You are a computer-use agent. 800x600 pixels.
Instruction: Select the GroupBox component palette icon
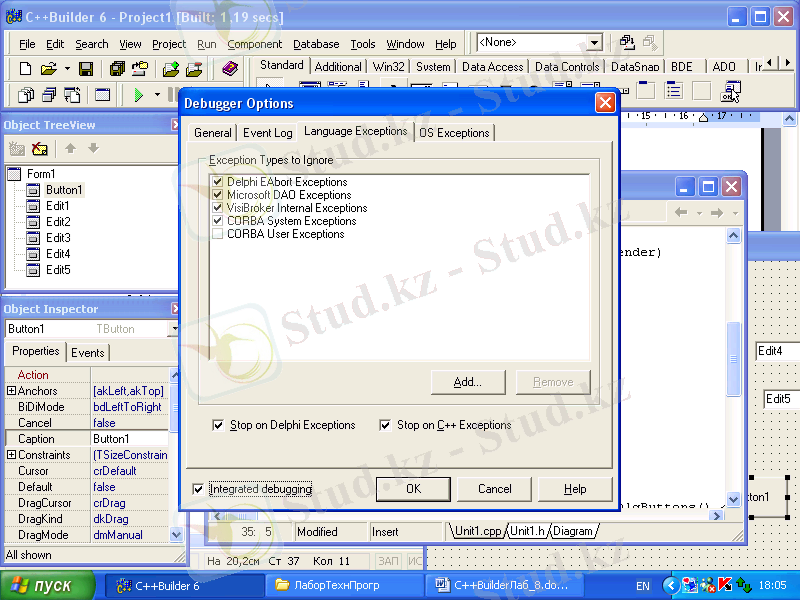[x=645, y=91]
